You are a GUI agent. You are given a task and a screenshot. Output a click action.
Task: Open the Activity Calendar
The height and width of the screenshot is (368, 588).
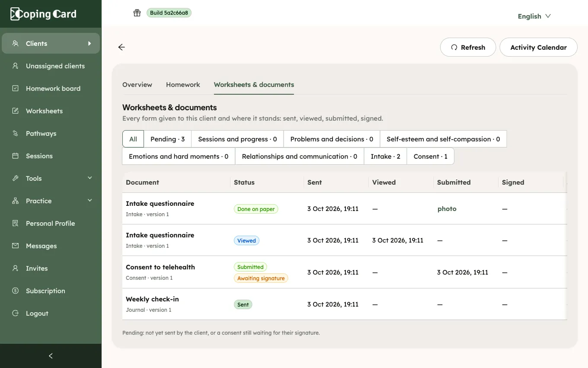tap(538, 47)
